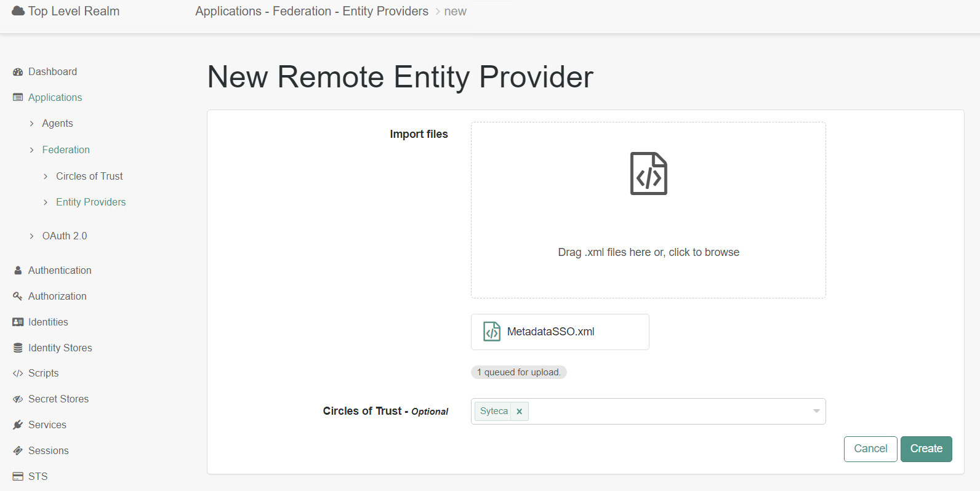
Task: Click the Cancel button
Action: [x=870, y=449]
